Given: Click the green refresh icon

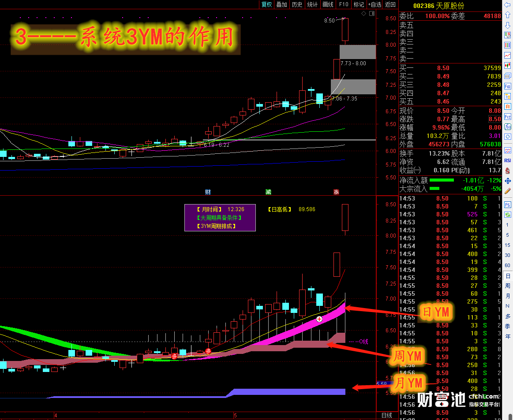Looking at the screenshot, I should (x=507, y=215).
